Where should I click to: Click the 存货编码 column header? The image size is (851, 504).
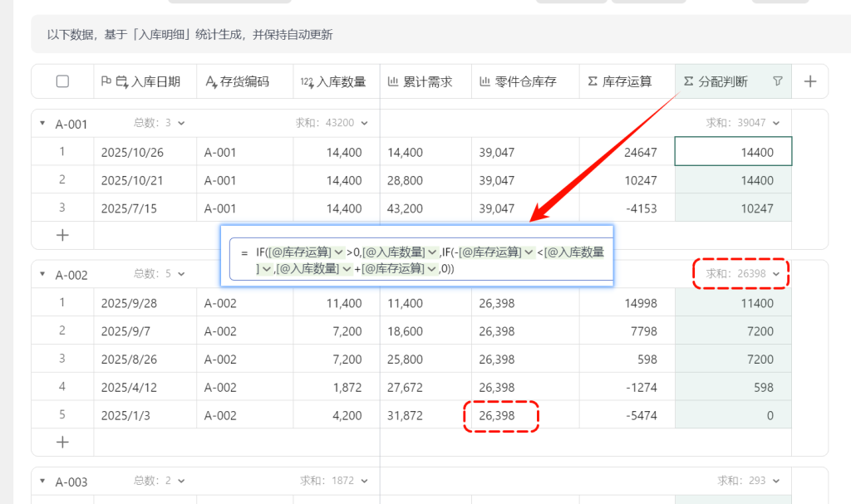tap(245, 81)
